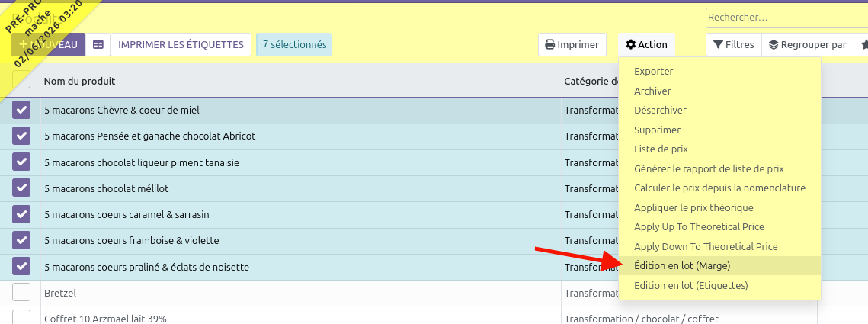This screenshot has width=868, height=324.
Task: Open the Imprimer dropdown
Action: tap(572, 45)
